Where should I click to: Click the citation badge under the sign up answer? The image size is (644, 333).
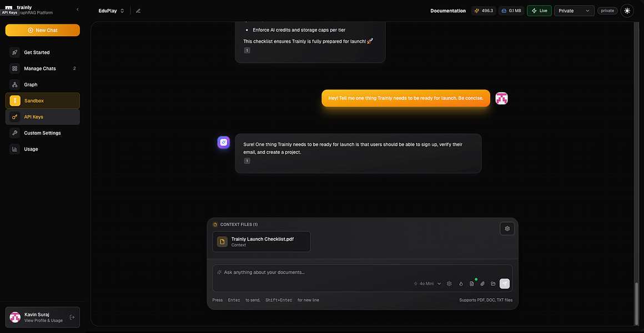click(247, 161)
